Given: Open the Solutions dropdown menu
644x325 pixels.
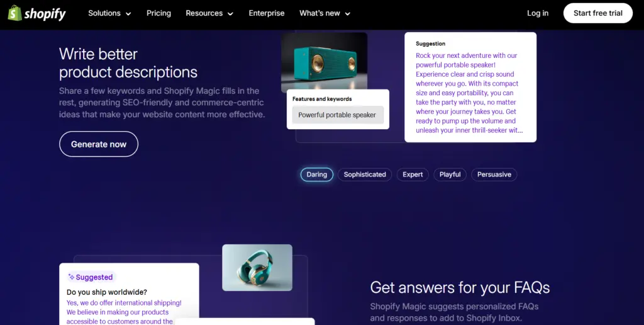Looking at the screenshot, I should [x=109, y=13].
